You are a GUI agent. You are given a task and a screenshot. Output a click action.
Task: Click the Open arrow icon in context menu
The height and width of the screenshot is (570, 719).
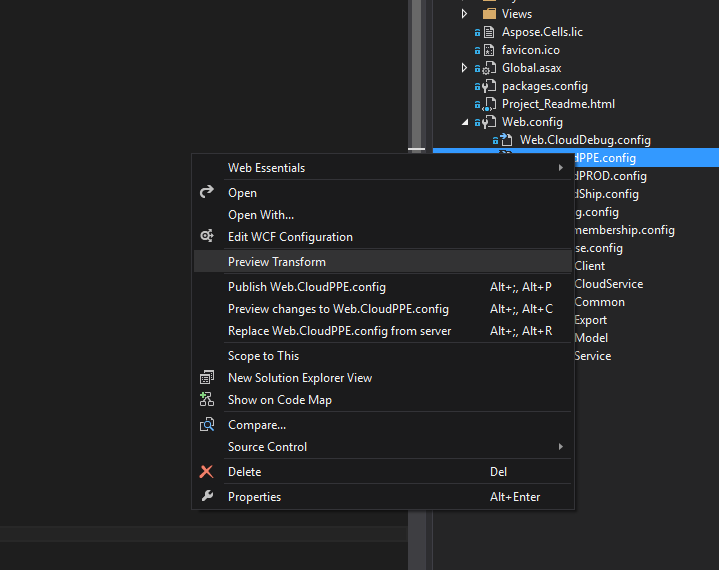[x=207, y=192]
